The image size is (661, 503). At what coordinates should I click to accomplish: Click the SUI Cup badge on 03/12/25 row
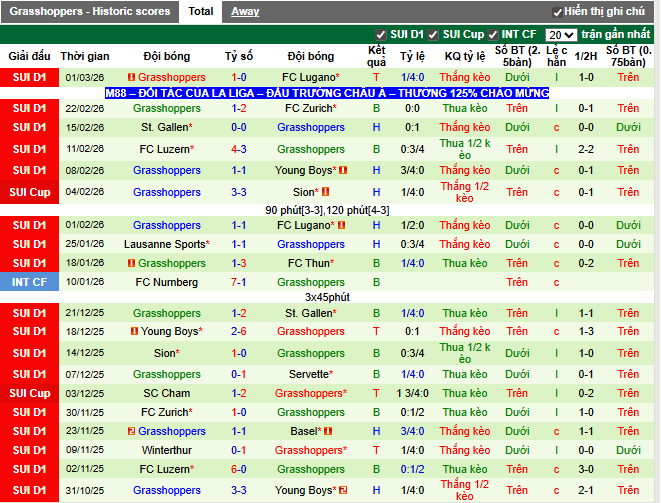pyautogui.click(x=29, y=394)
